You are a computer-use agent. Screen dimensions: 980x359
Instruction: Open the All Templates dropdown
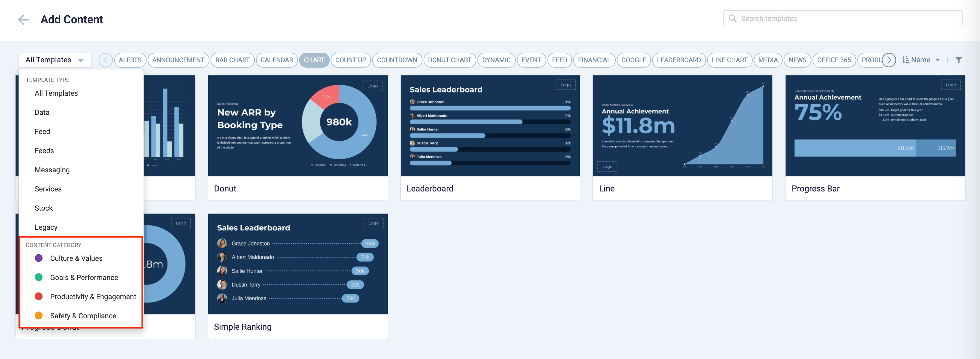click(54, 60)
